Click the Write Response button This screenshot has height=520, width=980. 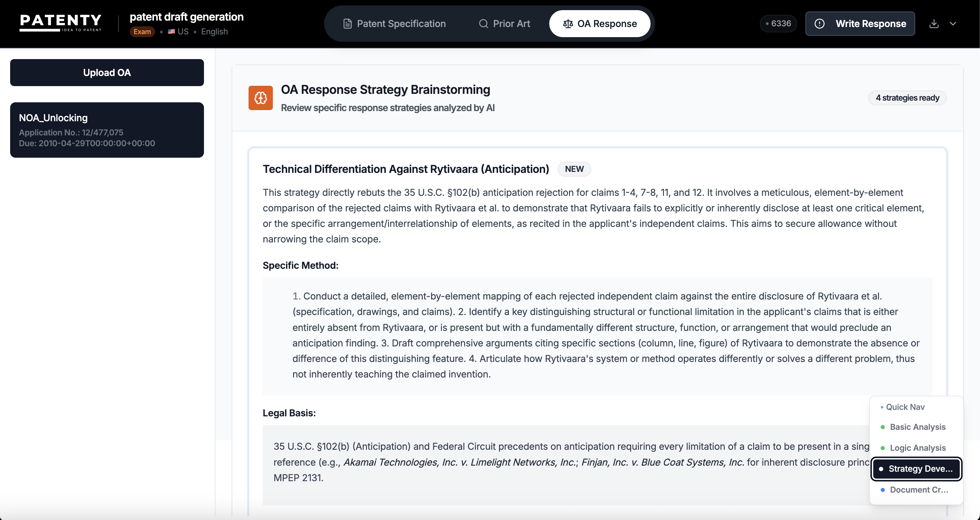pyautogui.click(x=860, y=24)
